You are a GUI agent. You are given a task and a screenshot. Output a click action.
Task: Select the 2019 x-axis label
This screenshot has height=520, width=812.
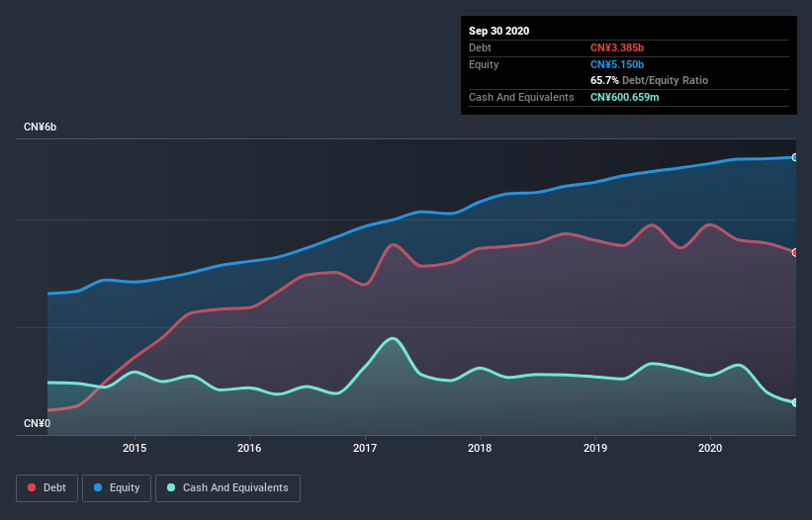[595, 448]
